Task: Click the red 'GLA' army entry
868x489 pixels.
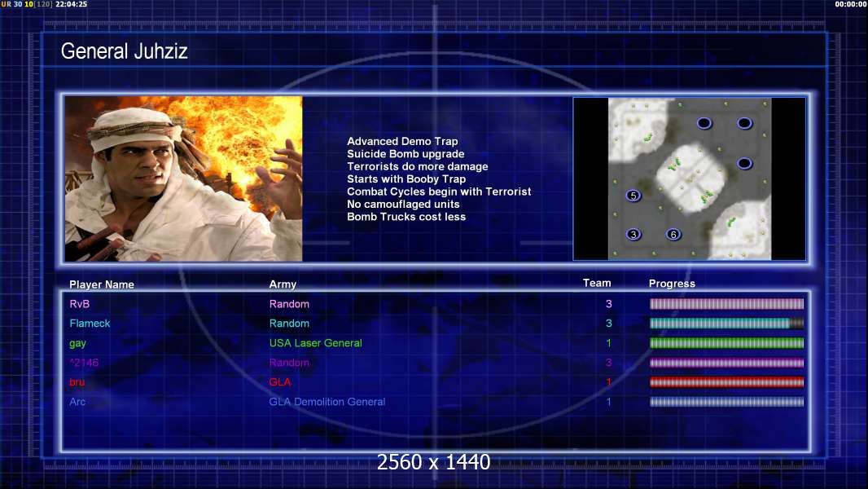Action: point(280,382)
